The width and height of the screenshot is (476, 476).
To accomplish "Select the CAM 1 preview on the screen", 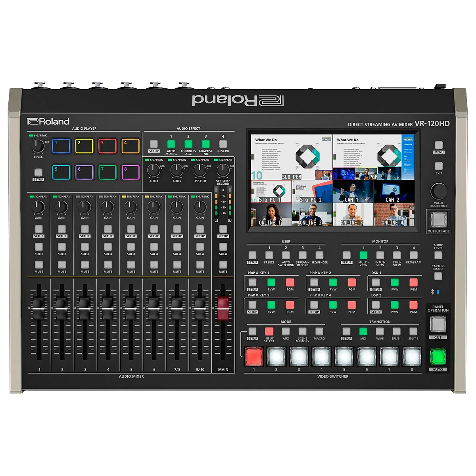I will pos(353,192).
